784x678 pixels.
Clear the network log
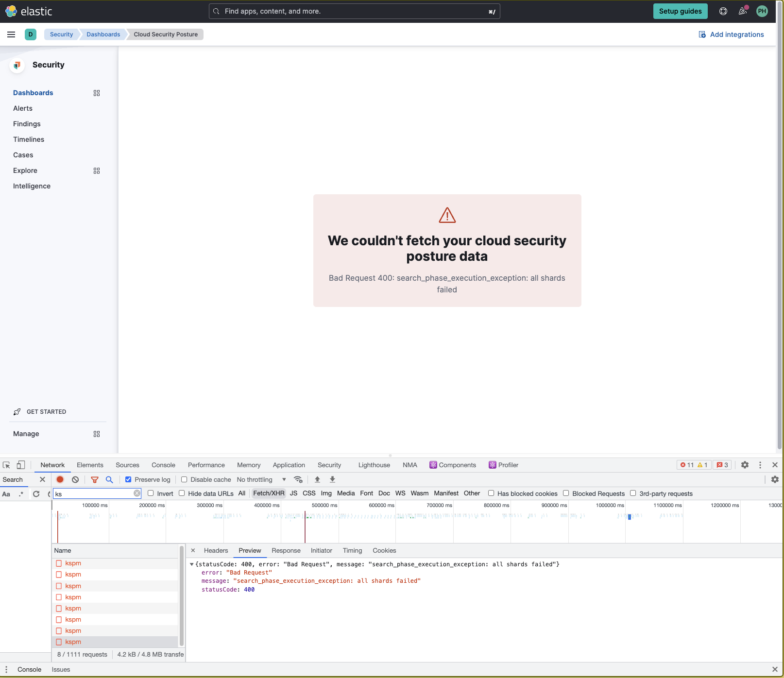75,479
